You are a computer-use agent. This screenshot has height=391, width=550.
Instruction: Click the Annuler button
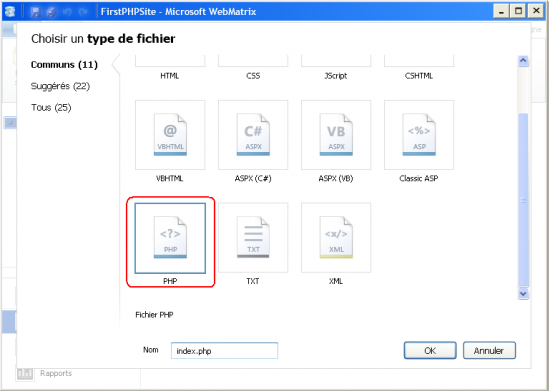489,350
